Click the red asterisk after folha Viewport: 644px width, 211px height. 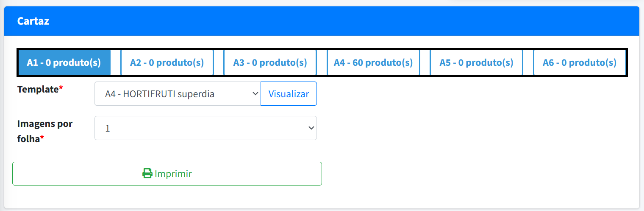point(42,139)
